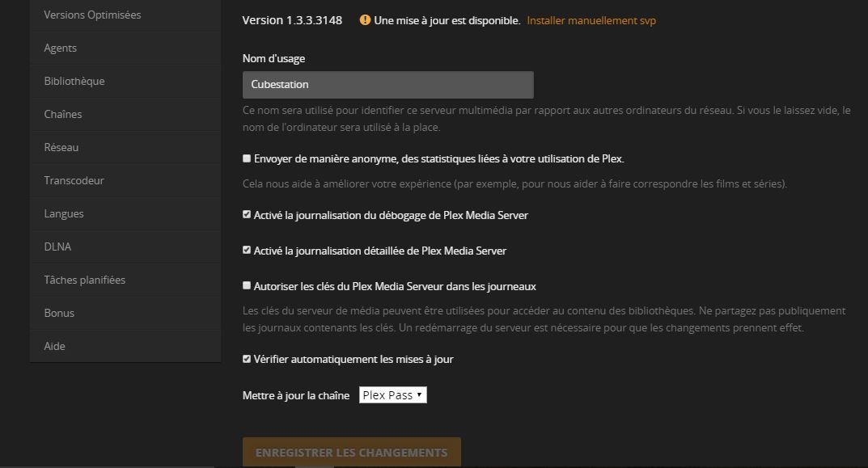
Task: Enable anonymous usage statistics checkbox
Action: (x=247, y=159)
